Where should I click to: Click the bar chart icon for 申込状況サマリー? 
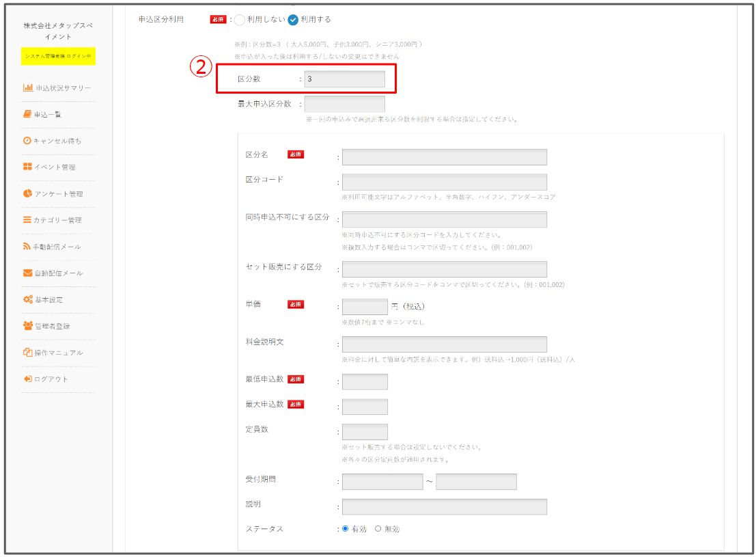[x=28, y=87]
